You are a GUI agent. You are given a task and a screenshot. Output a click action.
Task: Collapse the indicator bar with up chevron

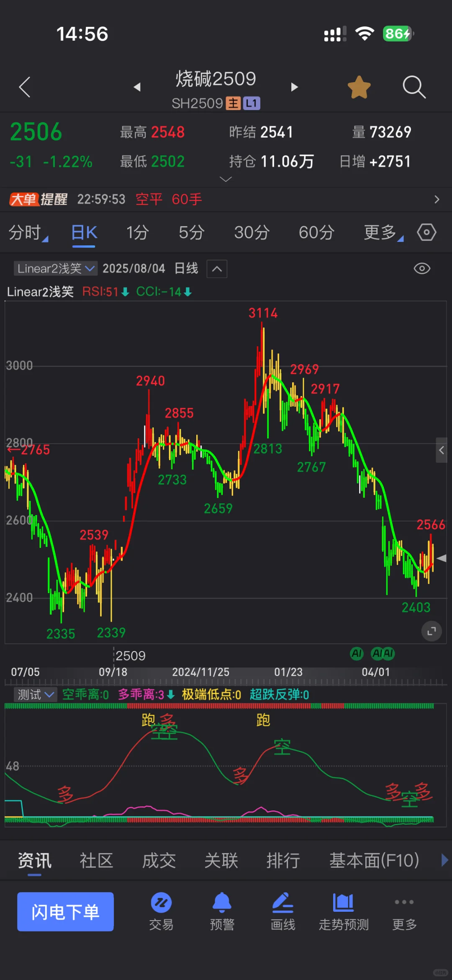tap(217, 269)
